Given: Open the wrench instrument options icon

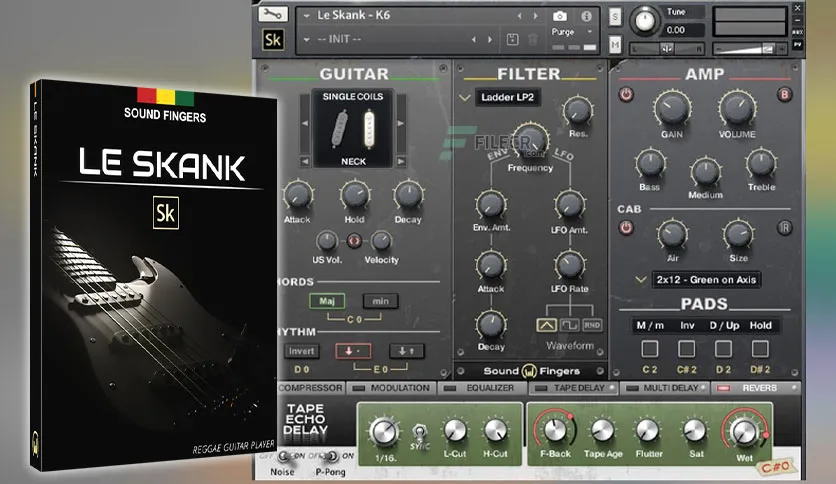Looking at the screenshot, I should click(x=273, y=14).
